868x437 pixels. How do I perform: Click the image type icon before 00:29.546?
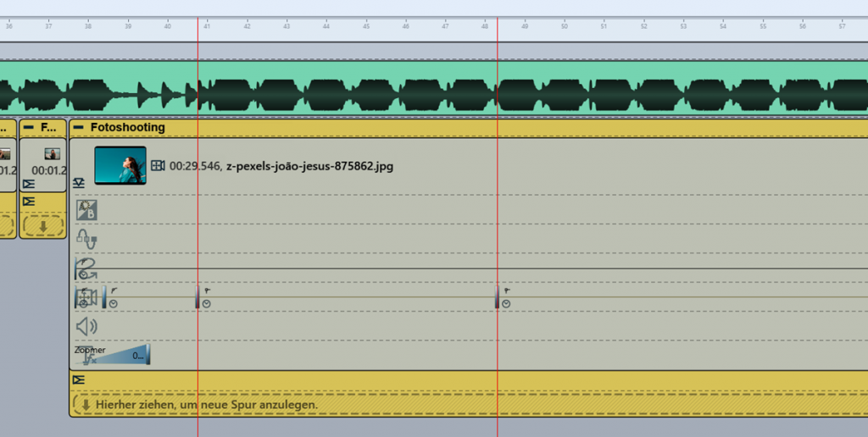[158, 166]
